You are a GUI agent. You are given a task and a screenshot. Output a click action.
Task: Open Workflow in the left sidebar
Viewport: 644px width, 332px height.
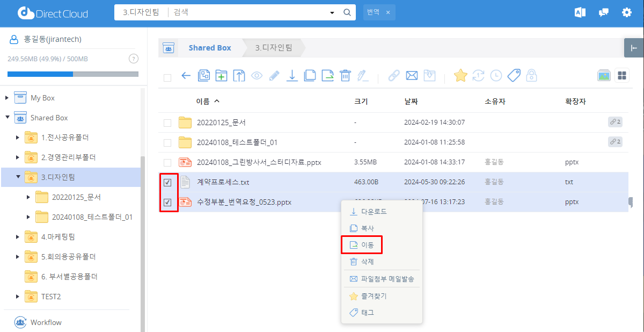[46, 322]
